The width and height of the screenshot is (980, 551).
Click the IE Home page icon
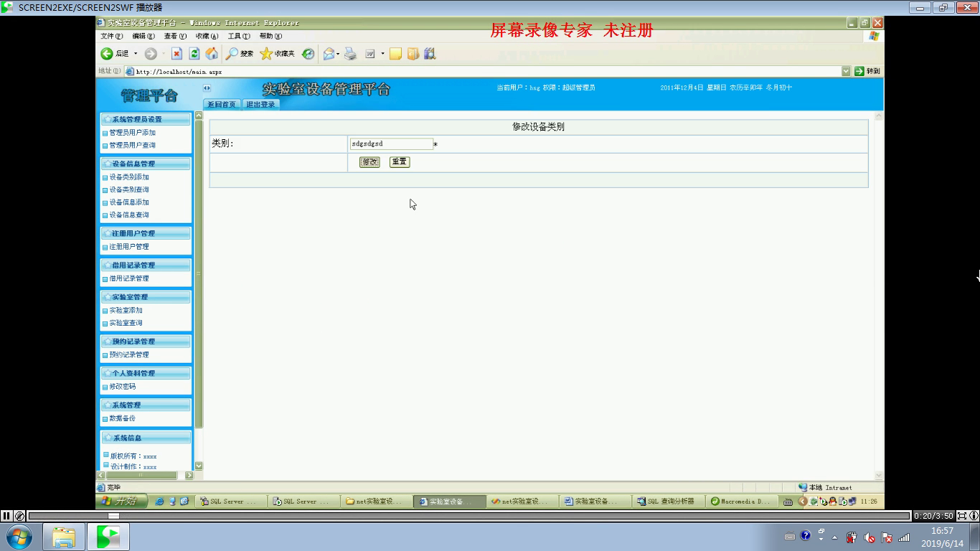click(212, 54)
